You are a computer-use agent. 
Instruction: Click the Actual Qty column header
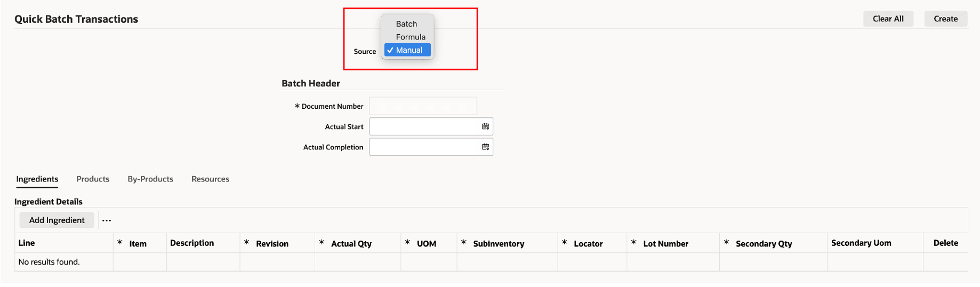point(351,244)
